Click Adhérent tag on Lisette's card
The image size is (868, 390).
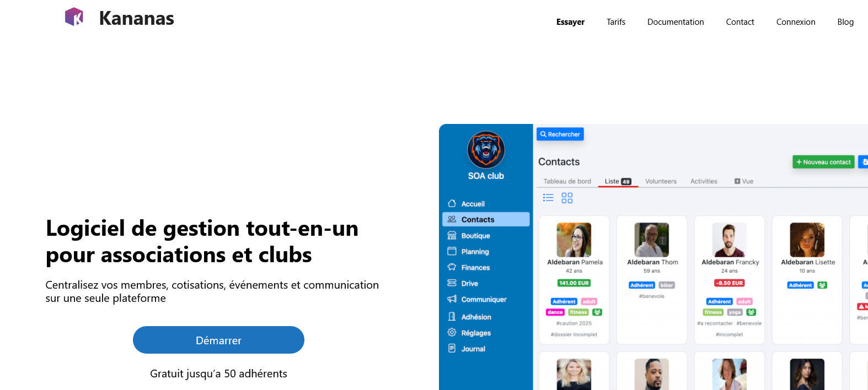pos(800,285)
